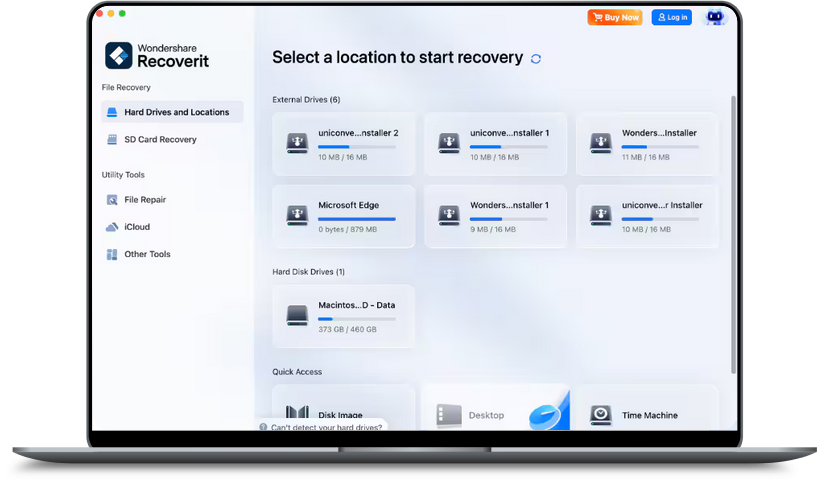Click the Microsoft Edge usage bar
Screen dimensions: 817x484
(x=357, y=219)
